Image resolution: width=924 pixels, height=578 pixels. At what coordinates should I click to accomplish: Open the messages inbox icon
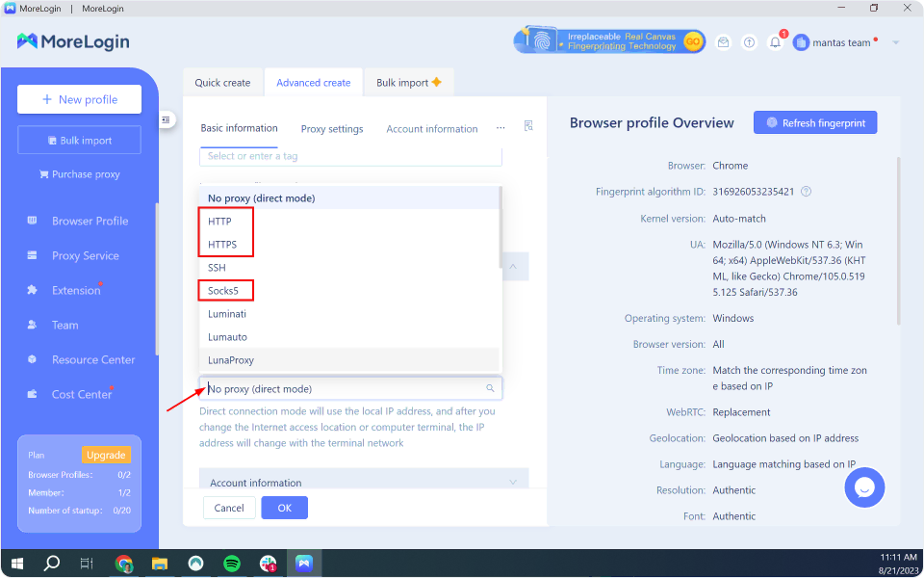click(x=723, y=42)
